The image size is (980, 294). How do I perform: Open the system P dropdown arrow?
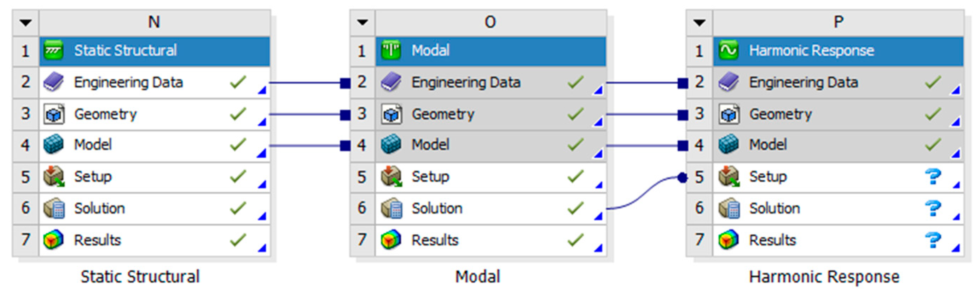[699, 22]
